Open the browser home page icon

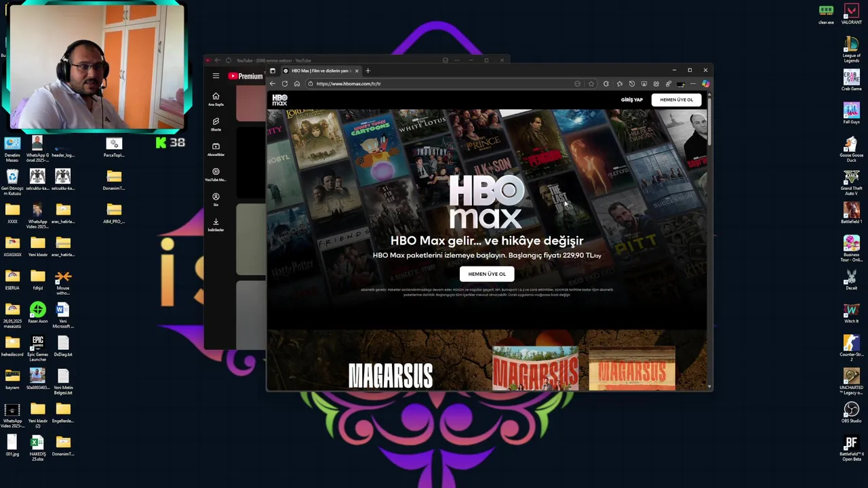pyautogui.click(x=297, y=84)
